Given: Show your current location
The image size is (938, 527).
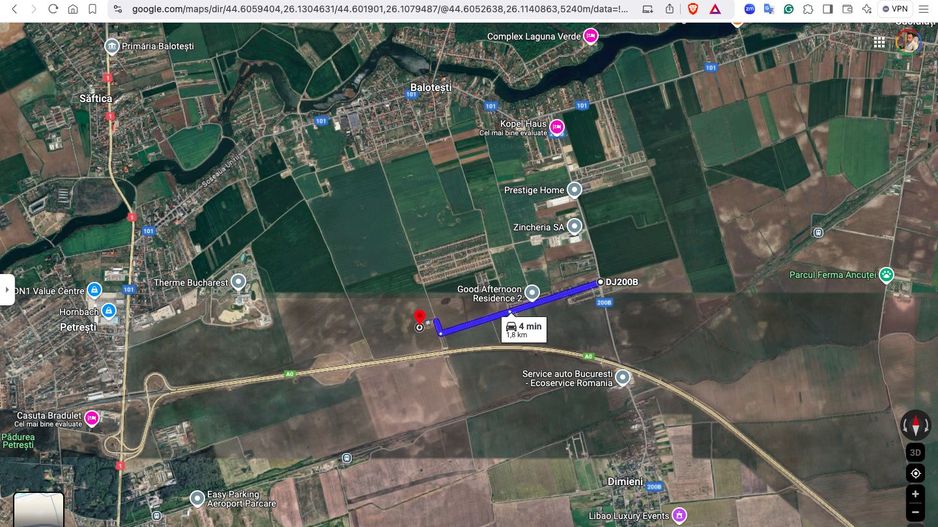Looking at the screenshot, I should pos(915,474).
